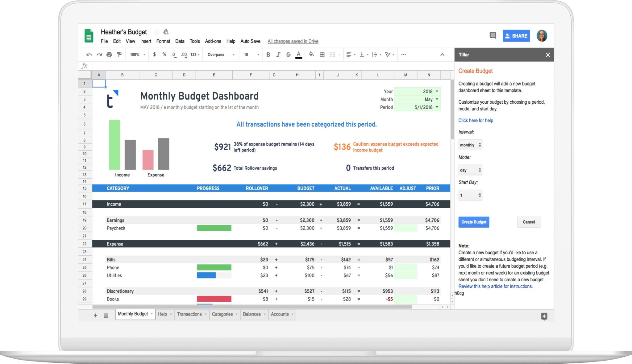Open the Mode dropdown set to day
The image size is (632, 364).
pyautogui.click(x=470, y=170)
